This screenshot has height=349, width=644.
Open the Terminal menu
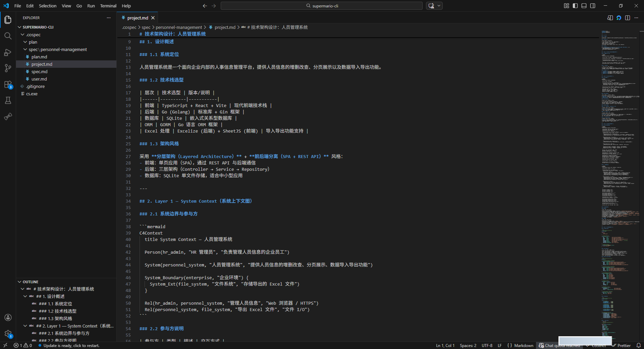pyautogui.click(x=108, y=6)
